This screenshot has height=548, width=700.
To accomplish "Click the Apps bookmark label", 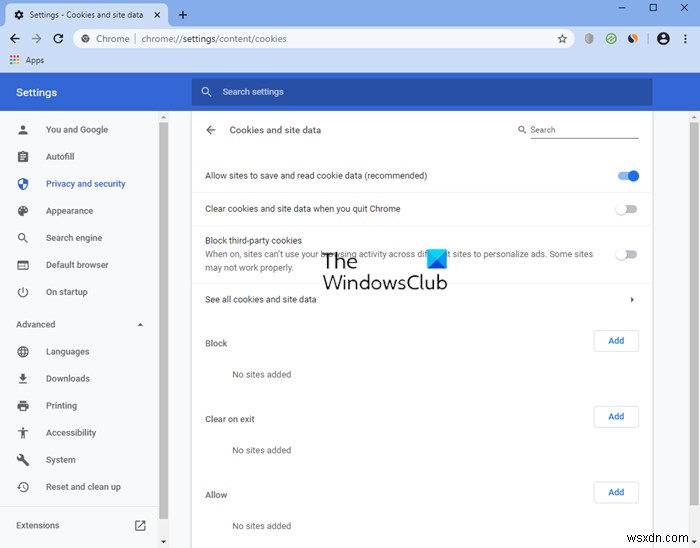I will click(x=35, y=60).
